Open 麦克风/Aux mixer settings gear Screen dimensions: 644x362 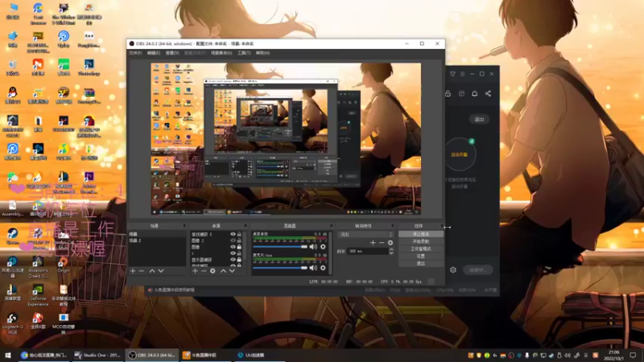pos(324,268)
